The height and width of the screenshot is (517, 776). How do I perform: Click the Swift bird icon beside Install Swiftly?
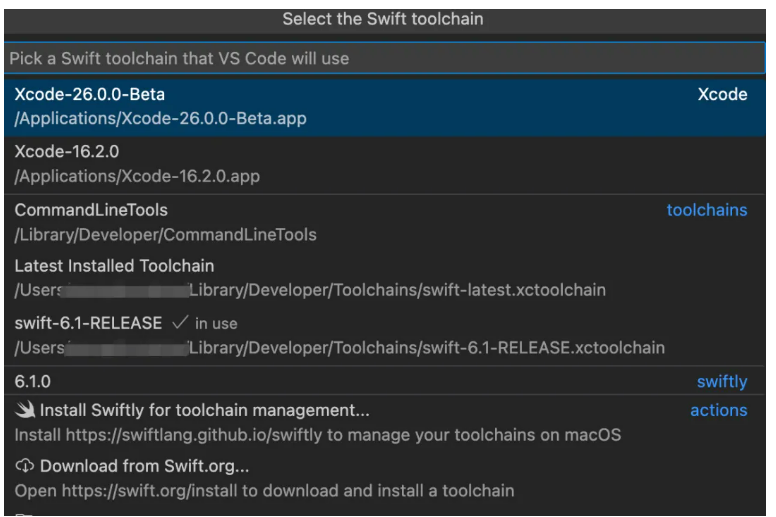point(25,410)
